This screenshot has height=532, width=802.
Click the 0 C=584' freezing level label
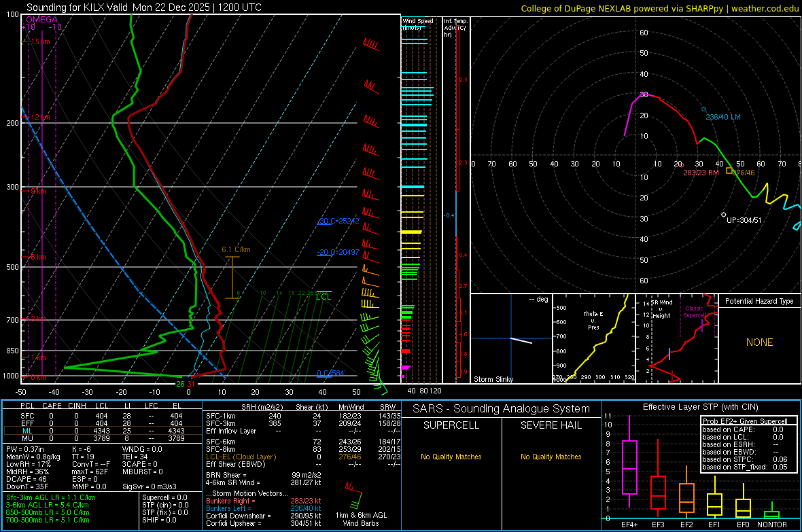click(332, 373)
